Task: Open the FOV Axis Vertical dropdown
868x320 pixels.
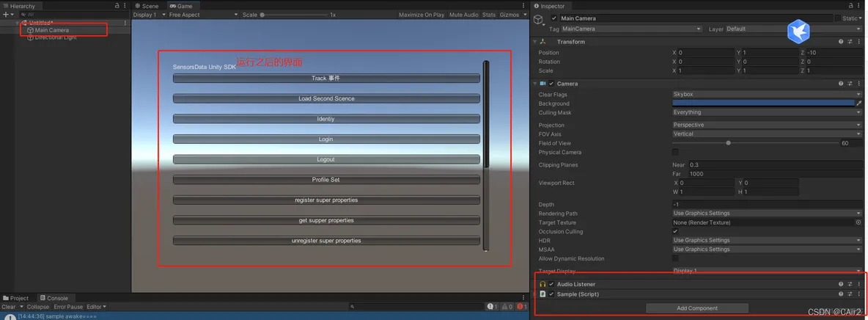Action: (768, 134)
